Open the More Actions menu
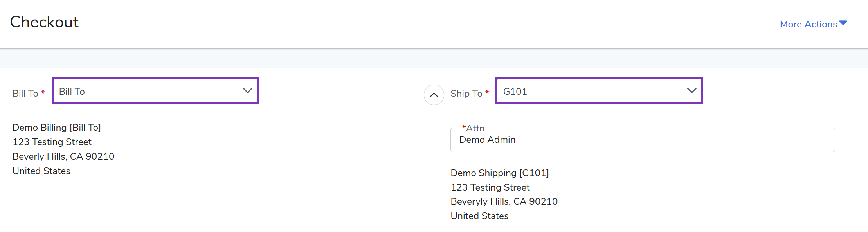Image resolution: width=868 pixels, height=232 pixels. click(x=809, y=24)
